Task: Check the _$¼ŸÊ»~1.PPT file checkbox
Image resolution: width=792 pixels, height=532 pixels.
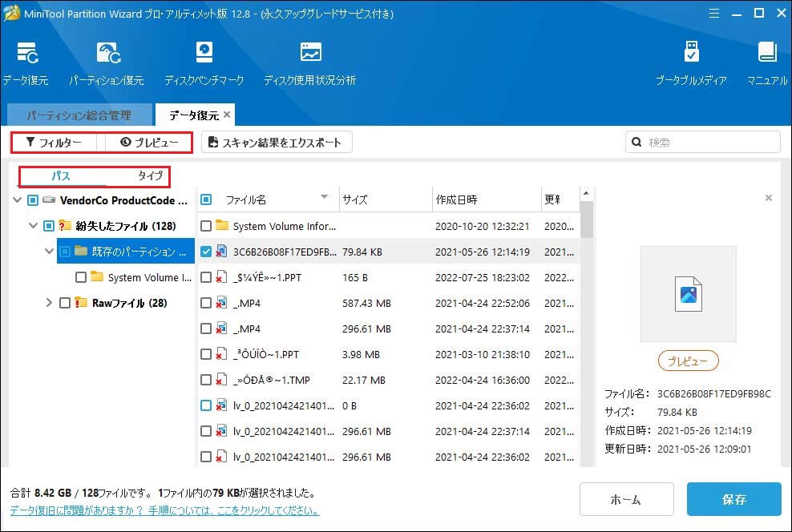Action: click(x=205, y=277)
